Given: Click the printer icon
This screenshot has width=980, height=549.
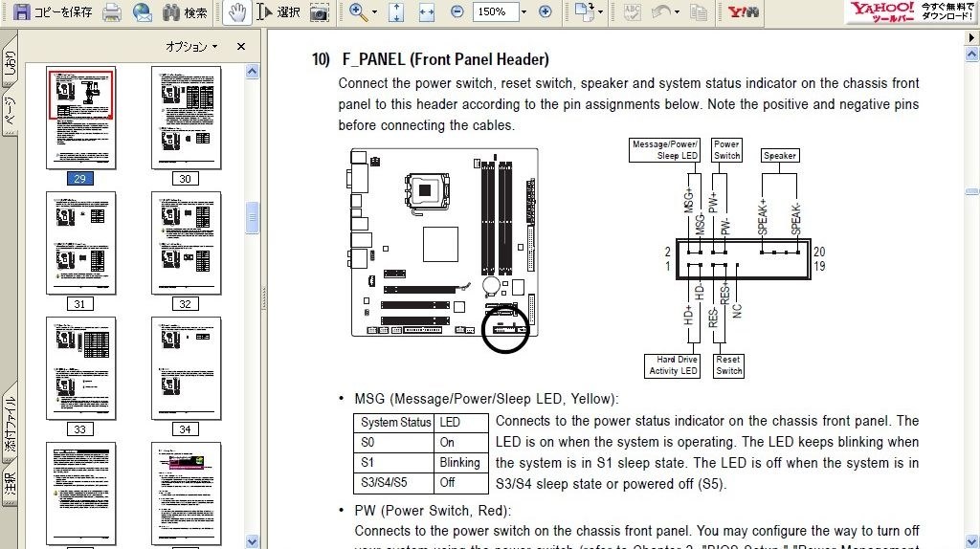Looking at the screenshot, I should point(112,11).
